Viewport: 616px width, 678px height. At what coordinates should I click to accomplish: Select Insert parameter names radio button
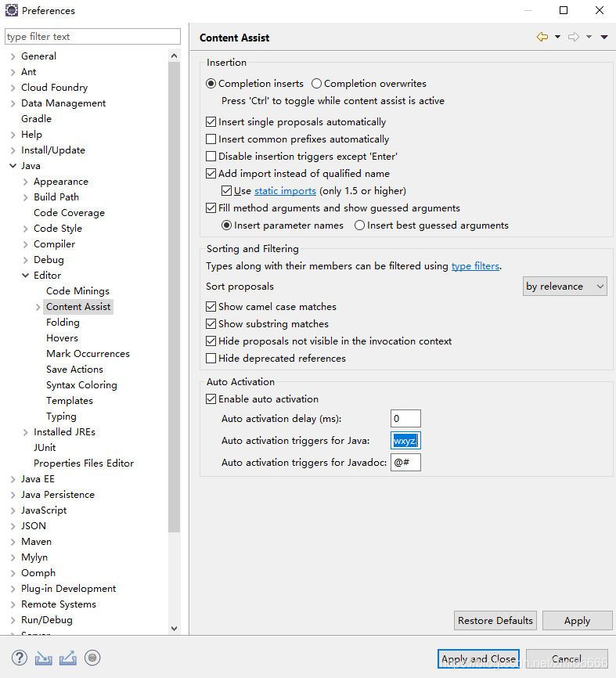point(226,225)
